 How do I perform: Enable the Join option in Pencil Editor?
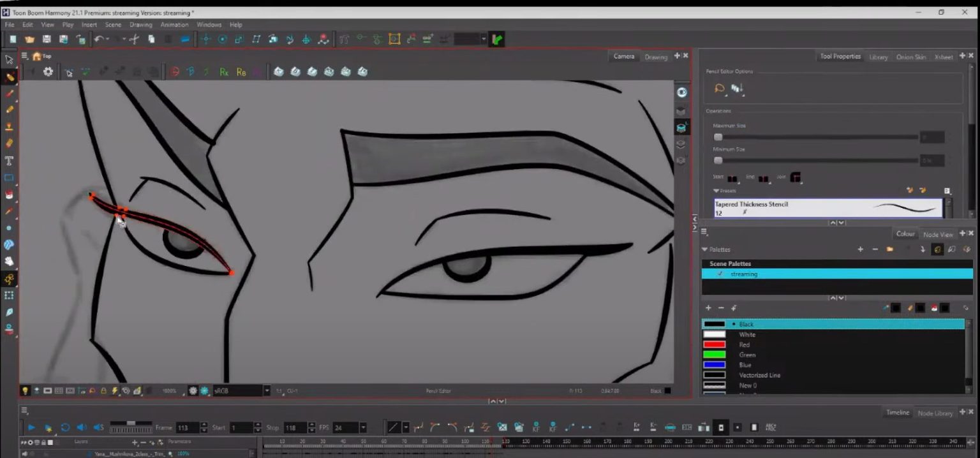[796, 178]
